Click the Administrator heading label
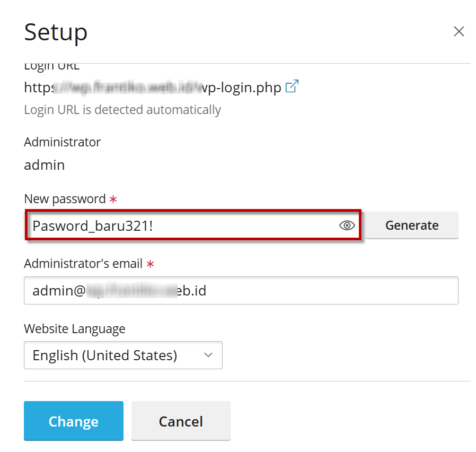 pyautogui.click(x=62, y=142)
